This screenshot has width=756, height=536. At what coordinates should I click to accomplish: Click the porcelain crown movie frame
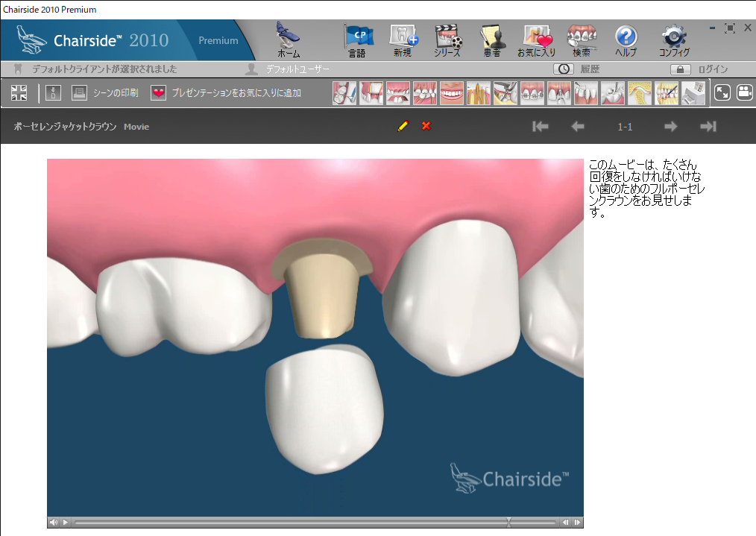click(x=315, y=338)
